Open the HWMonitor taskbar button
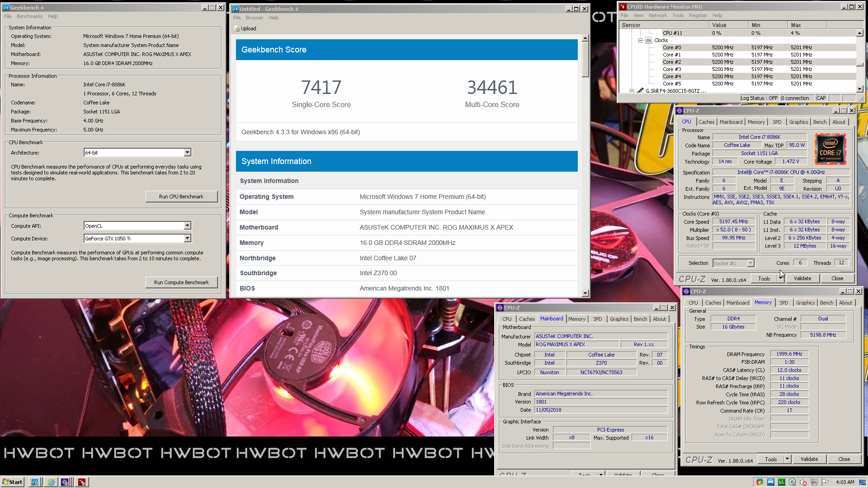 (x=82, y=482)
